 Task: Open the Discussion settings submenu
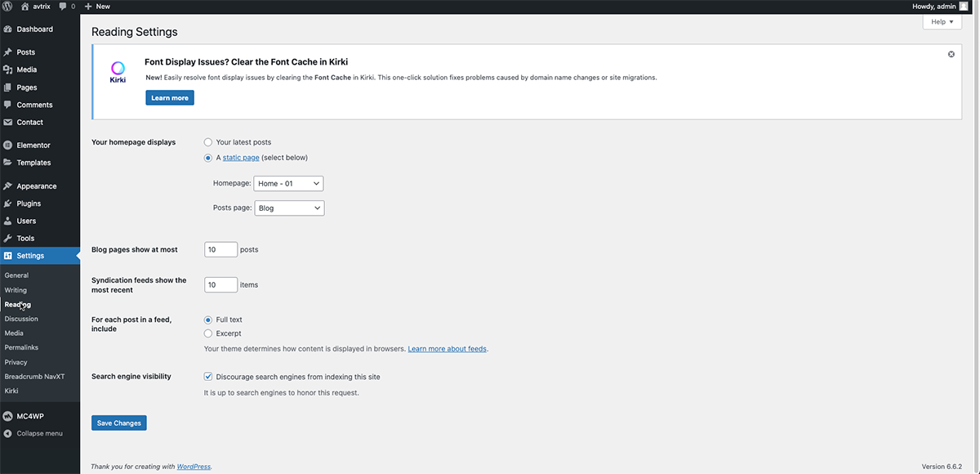tap(21, 319)
